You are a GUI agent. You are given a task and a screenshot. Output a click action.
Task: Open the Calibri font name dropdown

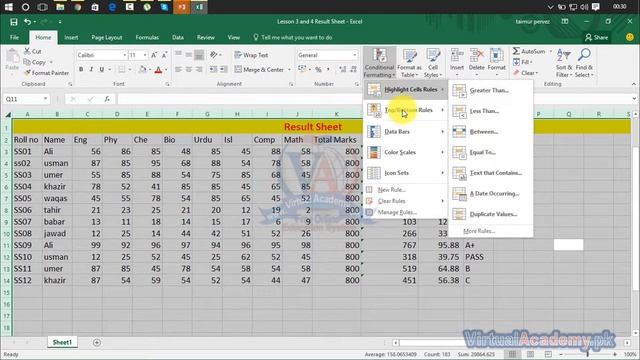click(124, 55)
